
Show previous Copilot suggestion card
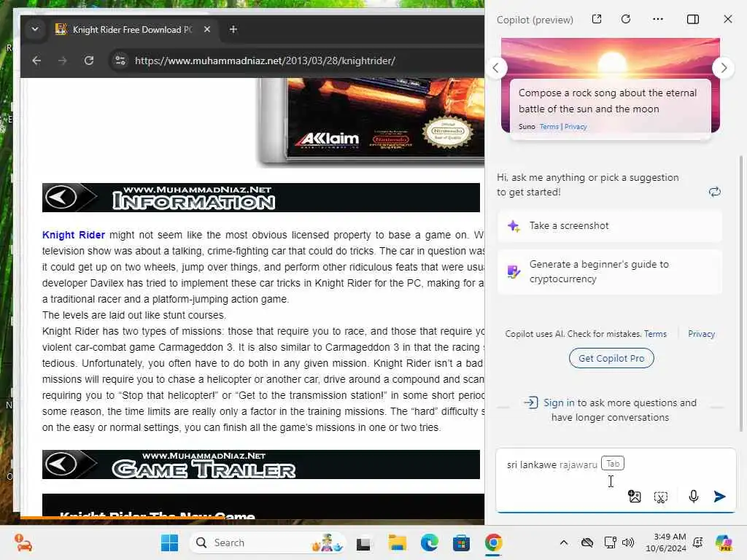point(496,68)
